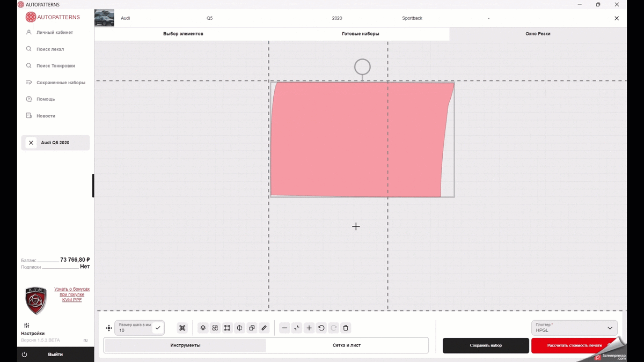Confirm step size with the checkmark button
Viewport: 644px width, 362px height.
point(158,328)
